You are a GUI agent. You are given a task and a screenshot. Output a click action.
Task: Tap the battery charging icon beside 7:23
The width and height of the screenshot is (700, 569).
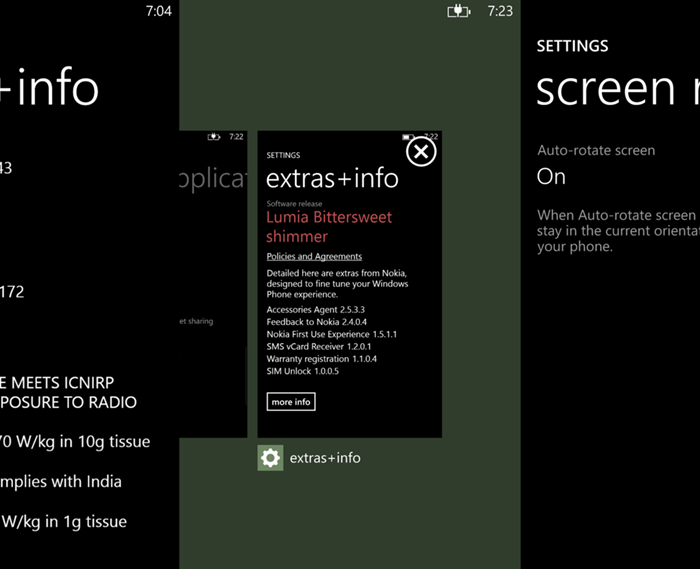(458, 11)
